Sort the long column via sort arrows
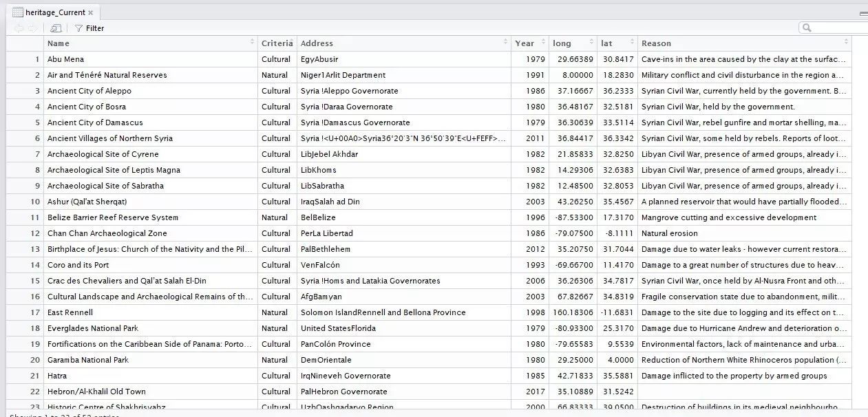The height and width of the screenshot is (417, 868). tap(591, 43)
